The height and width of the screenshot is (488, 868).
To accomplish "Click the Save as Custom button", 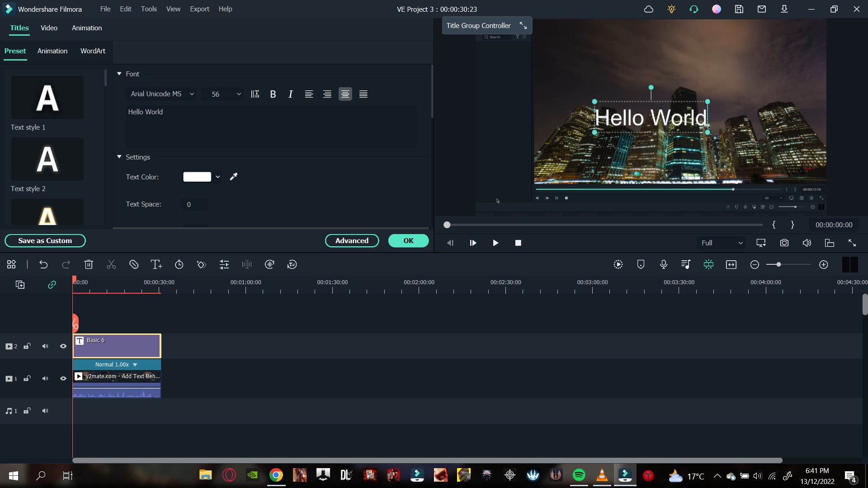I will click(45, 240).
